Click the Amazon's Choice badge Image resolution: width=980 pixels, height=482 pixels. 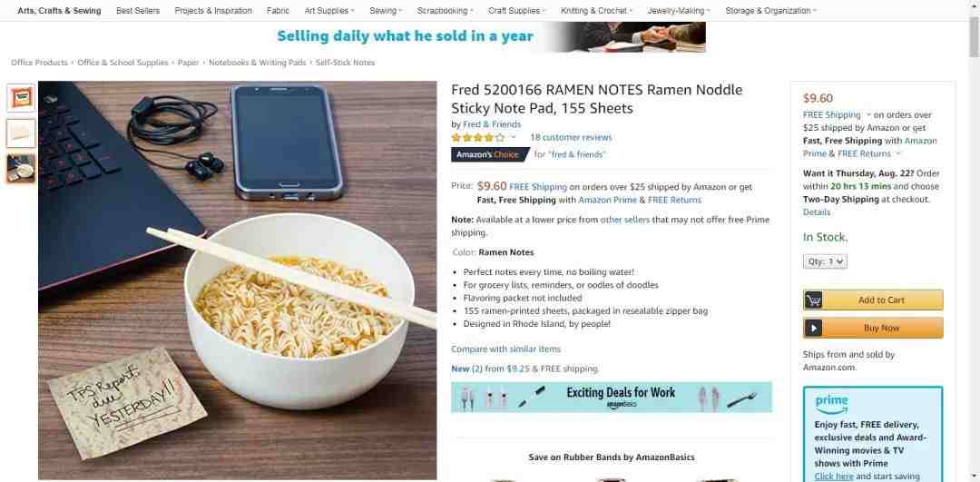pos(489,154)
